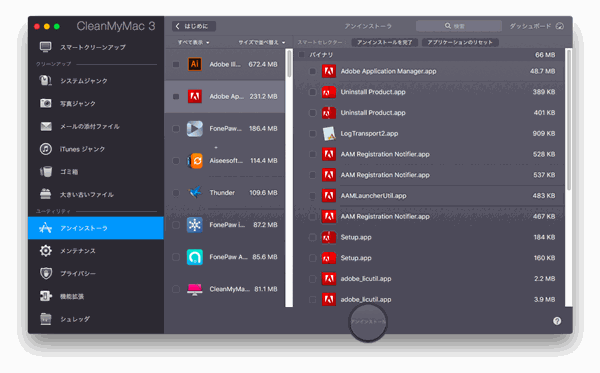This screenshot has height=373, width=600.
Task: Click Aiseesoft orange app icon
Action: pos(195,161)
